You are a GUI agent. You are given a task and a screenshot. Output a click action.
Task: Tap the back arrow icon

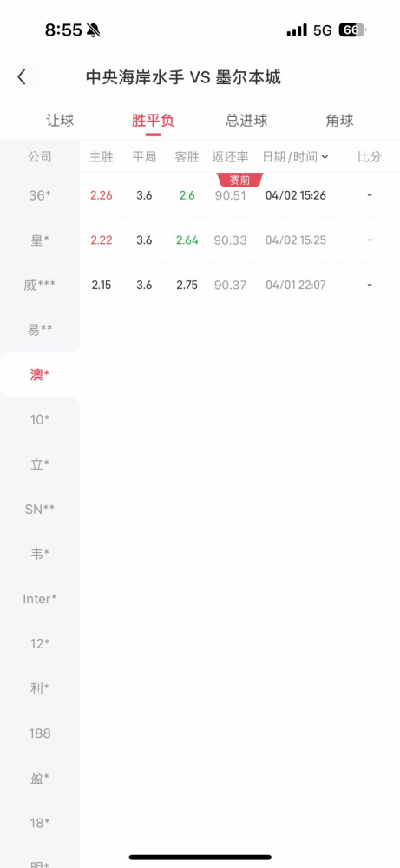point(22,77)
